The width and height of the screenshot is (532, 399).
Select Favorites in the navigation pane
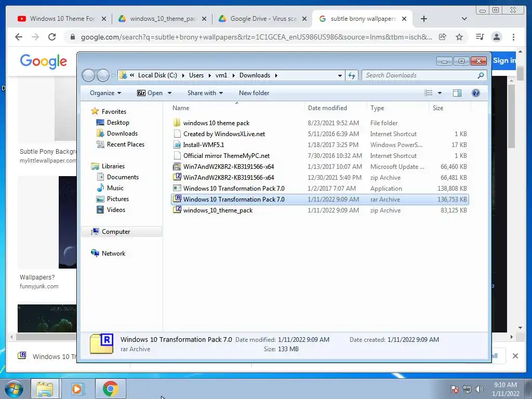[114, 112]
